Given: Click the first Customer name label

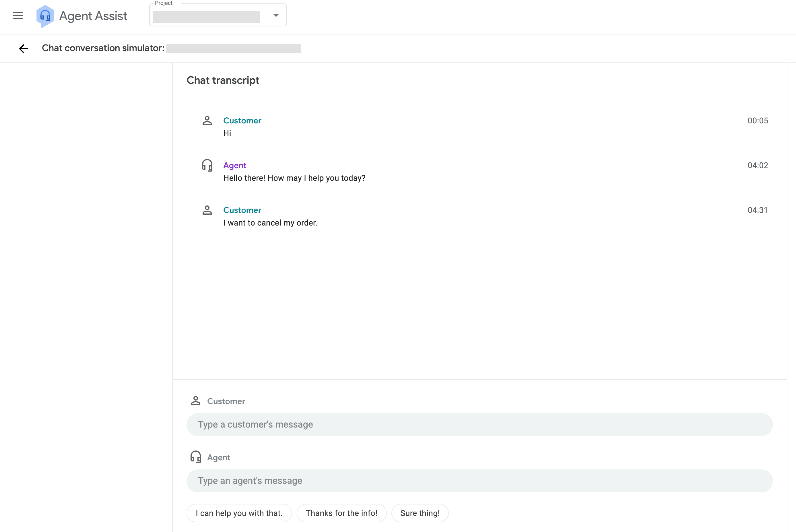Looking at the screenshot, I should (x=242, y=121).
